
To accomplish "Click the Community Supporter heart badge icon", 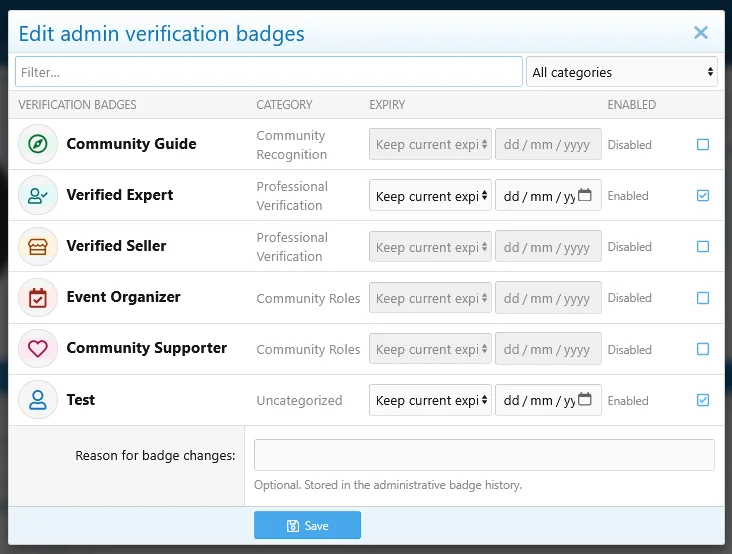I will point(38,349).
